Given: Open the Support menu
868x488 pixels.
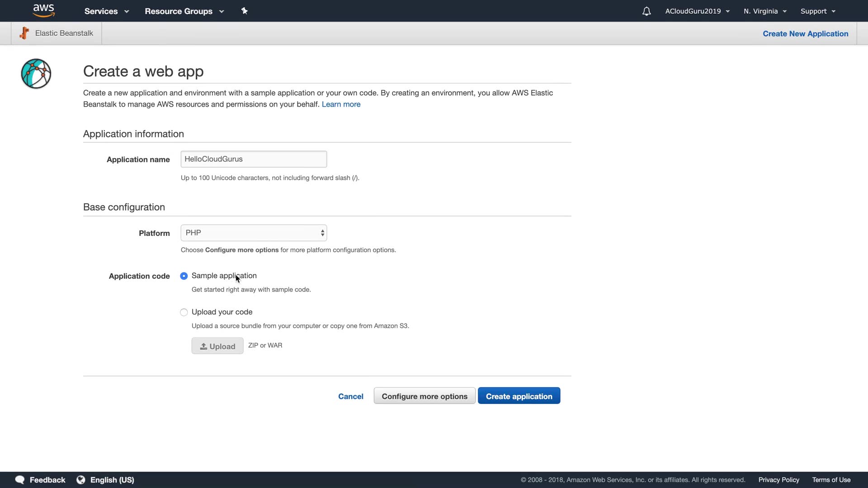Looking at the screenshot, I should click(818, 11).
